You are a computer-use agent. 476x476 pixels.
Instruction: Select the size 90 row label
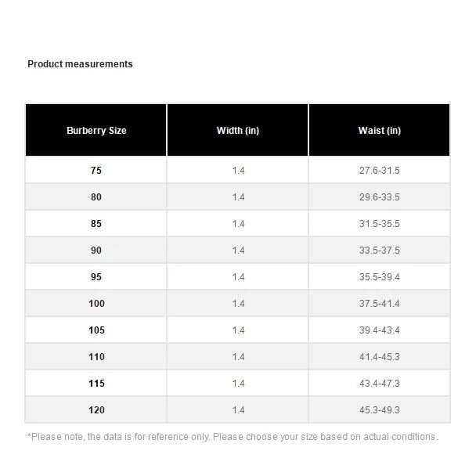point(96,251)
